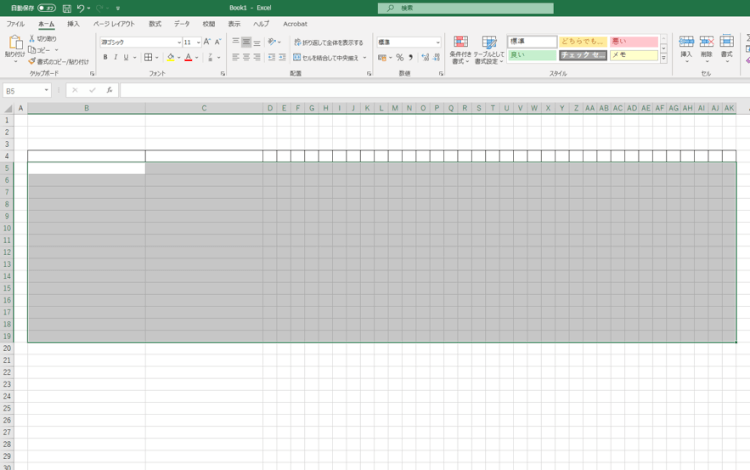Open the insert function fx icon
This screenshot has height=470, width=750.
click(x=109, y=90)
